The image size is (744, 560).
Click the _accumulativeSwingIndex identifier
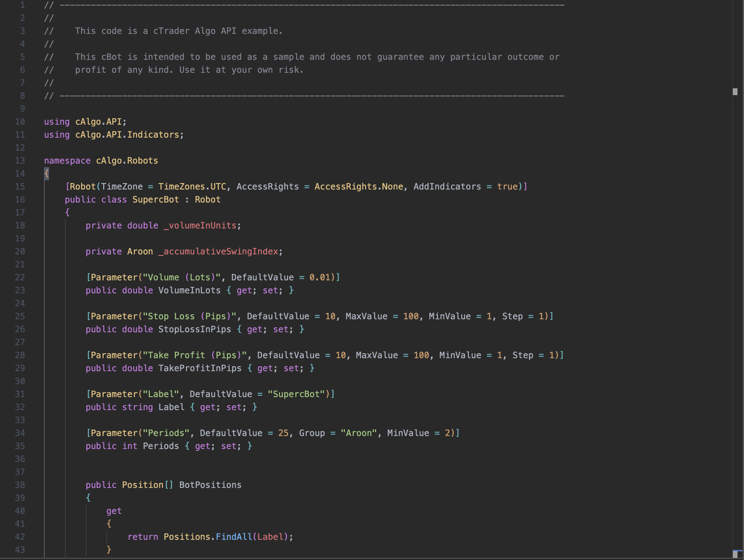click(x=218, y=252)
